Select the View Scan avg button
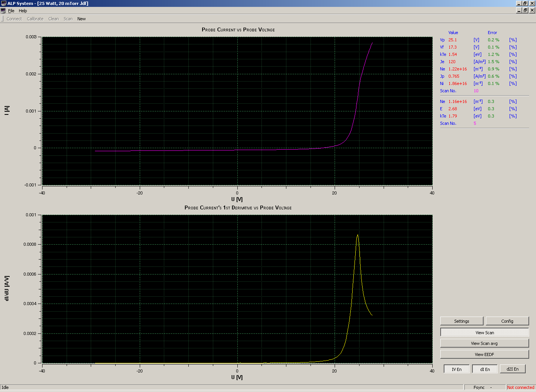536x392 pixels. pyautogui.click(x=485, y=343)
